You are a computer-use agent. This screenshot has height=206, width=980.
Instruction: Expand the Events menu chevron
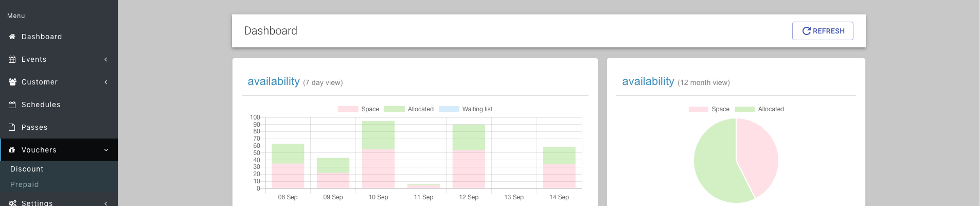point(106,59)
